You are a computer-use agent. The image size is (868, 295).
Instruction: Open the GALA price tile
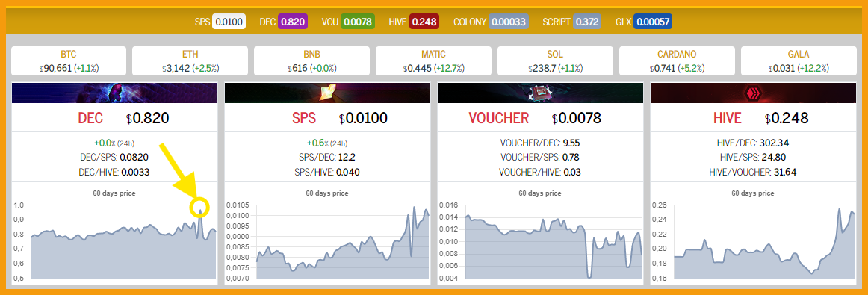[x=799, y=61]
